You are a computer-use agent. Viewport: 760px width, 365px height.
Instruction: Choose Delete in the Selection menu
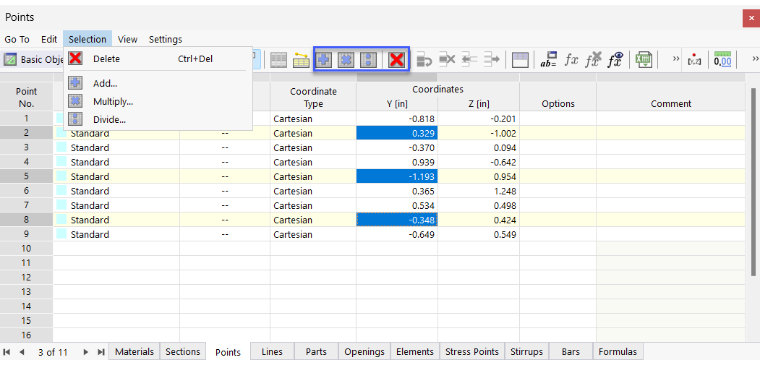158,59
